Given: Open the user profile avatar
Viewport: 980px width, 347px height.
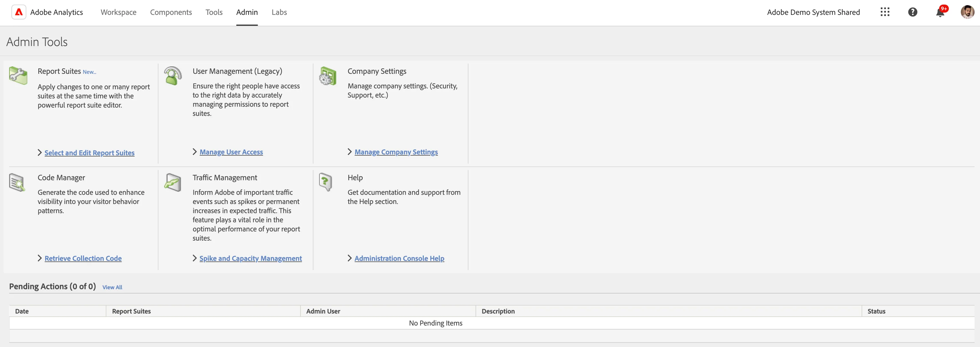Looking at the screenshot, I should pos(967,12).
